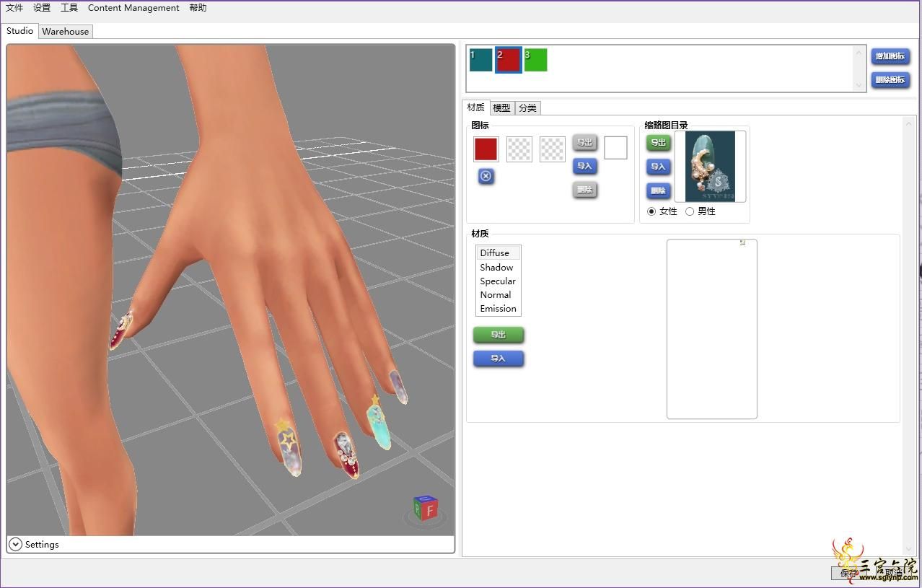This screenshot has width=922, height=588.
Task: Select swatch number 2 (red)
Action: [x=509, y=60]
